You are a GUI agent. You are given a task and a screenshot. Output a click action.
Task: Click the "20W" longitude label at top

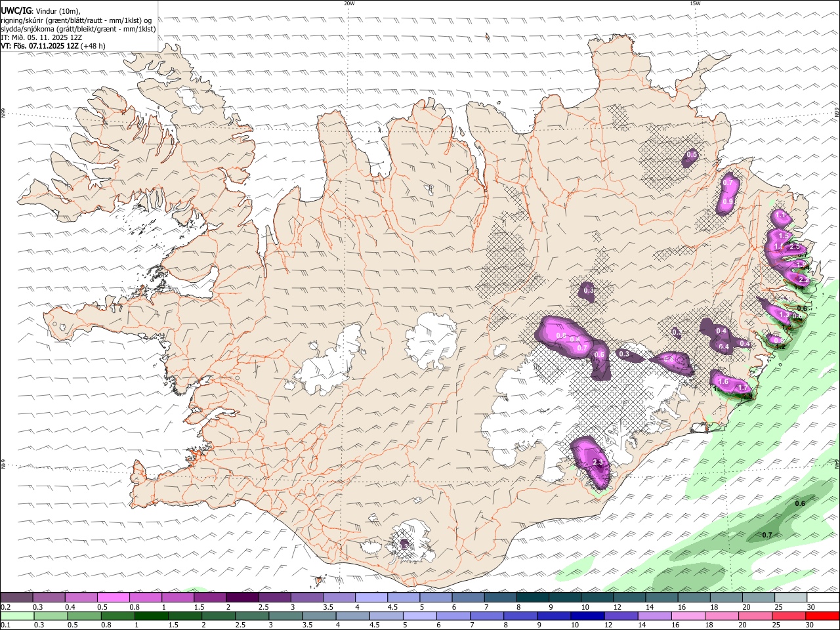pyautogui.click(x=349, y=3)
